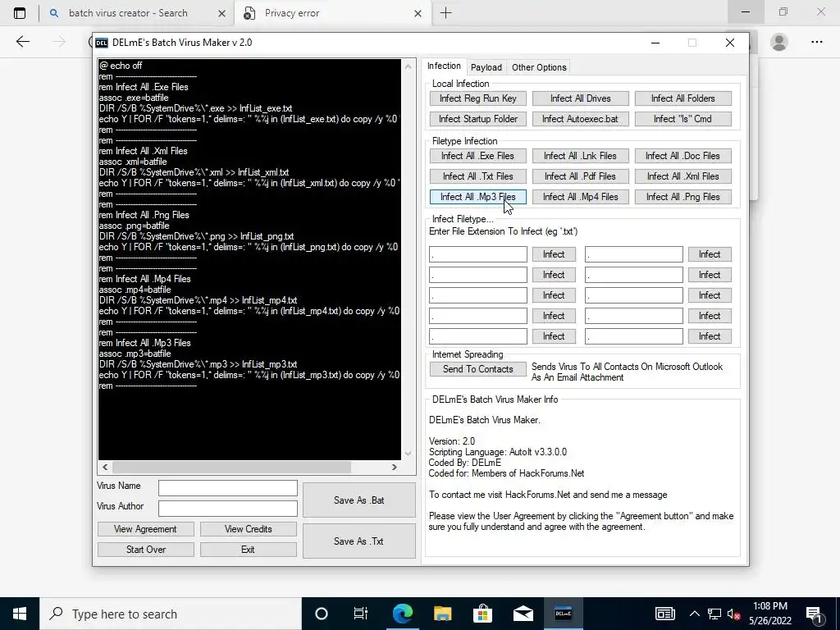Click the Infect Autoexec.bat button
This screenshot has height=630, width=840.
coord(580,119)
